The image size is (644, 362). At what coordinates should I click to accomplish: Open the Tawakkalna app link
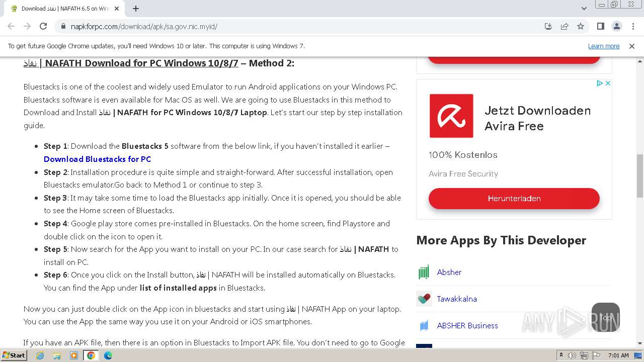tap(457, 299)
